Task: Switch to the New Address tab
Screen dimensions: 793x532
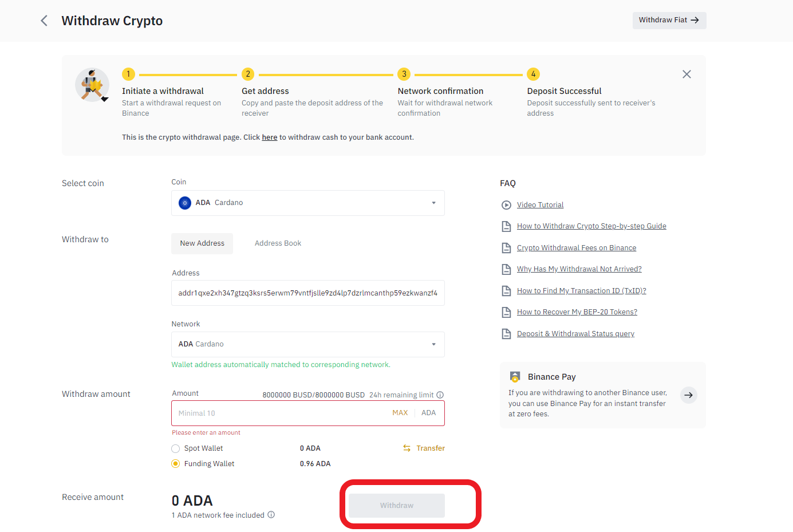Action: point(202,243)
